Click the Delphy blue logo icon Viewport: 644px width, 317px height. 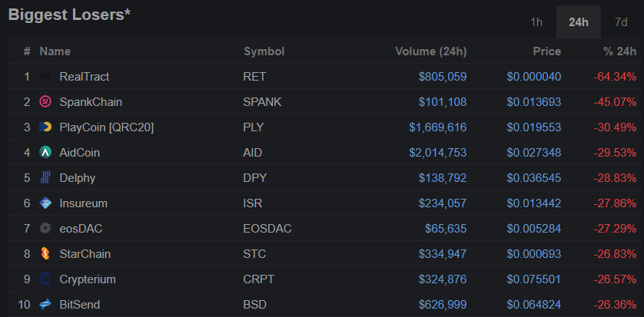tap(46, 178)
